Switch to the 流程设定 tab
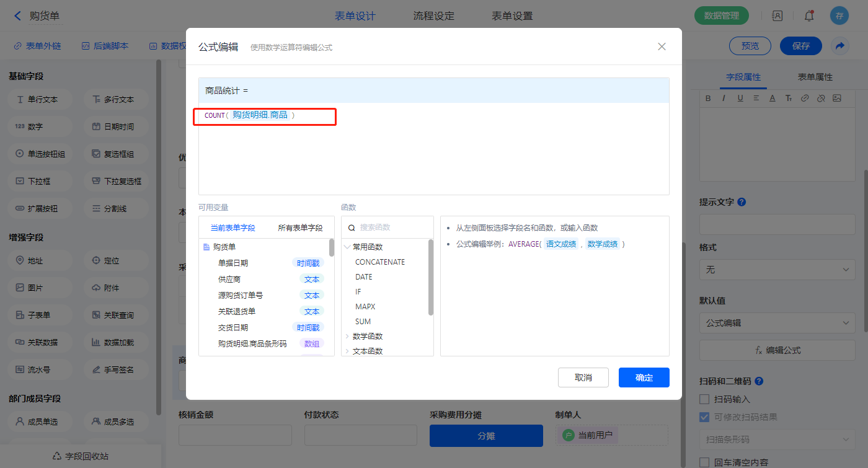 (x=433, y=16)
